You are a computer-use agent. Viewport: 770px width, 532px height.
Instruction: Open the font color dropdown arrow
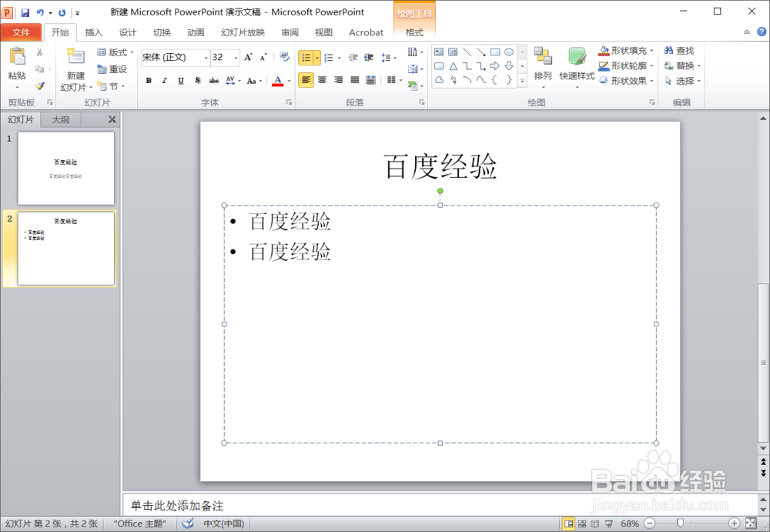click(x=290, y=81)
